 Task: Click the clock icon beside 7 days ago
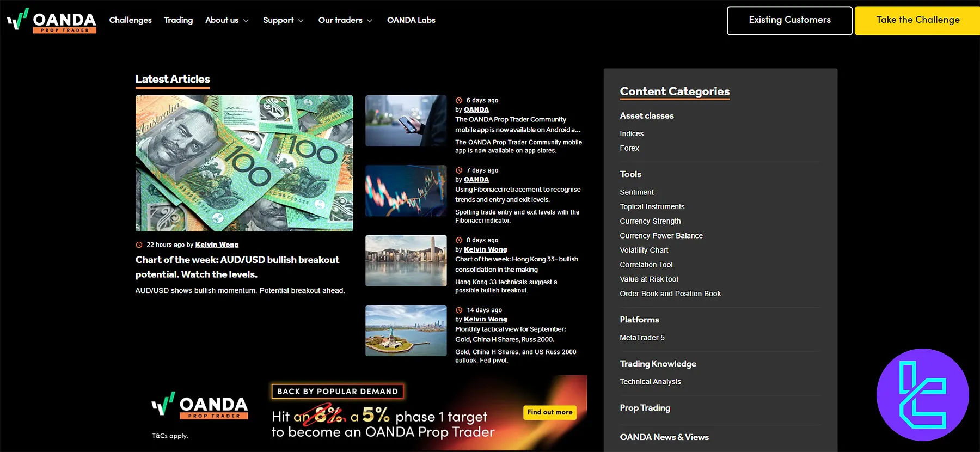click(x=459, y=170)
